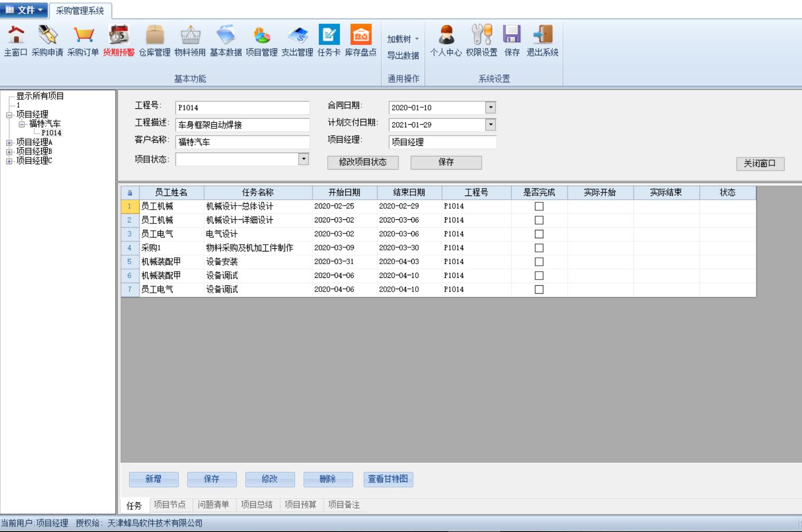Open the 项目状态 dropdown list
Viewport: 802px width, 532px height.
(x=303, y=159)
